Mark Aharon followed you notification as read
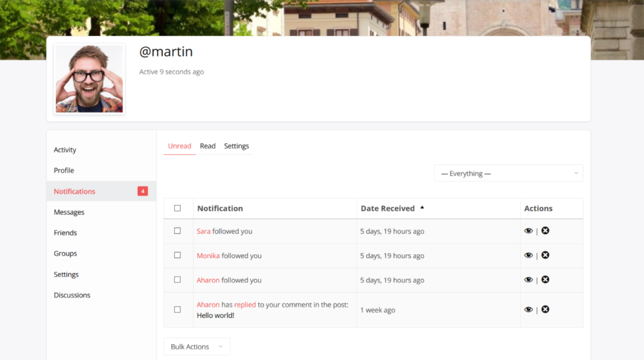Screen dimensions: 644x360 click(x=528, y=280)
